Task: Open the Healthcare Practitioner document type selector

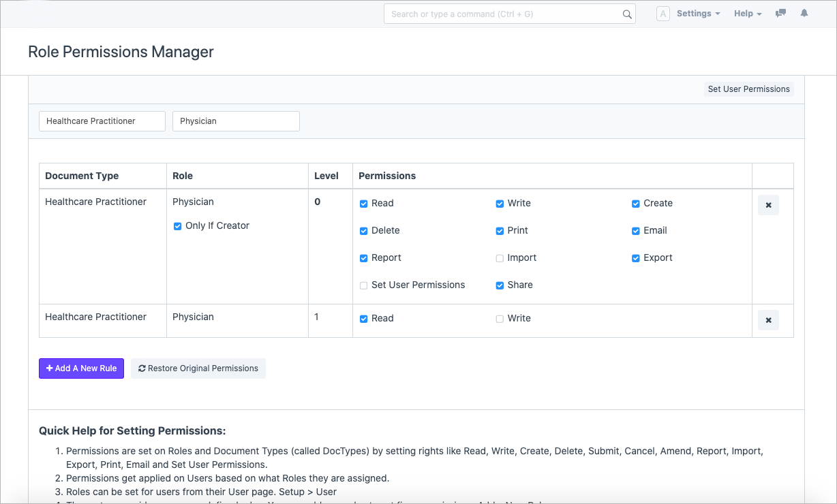Action: pyautogui.click(x=102, y=121)
